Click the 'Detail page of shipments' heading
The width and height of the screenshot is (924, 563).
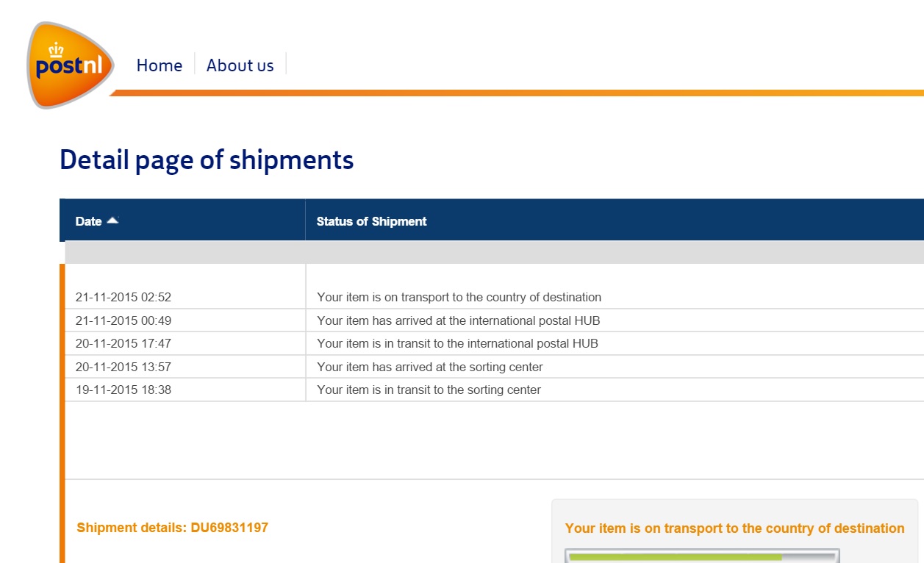click(207, 159)
